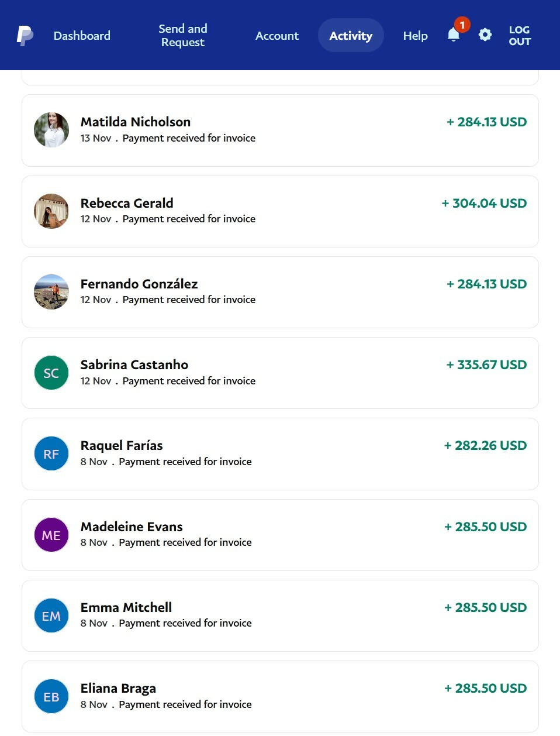Click the LOG OUT button
The height and width of the screenshot is (736, 560).
tap(520, 36)
